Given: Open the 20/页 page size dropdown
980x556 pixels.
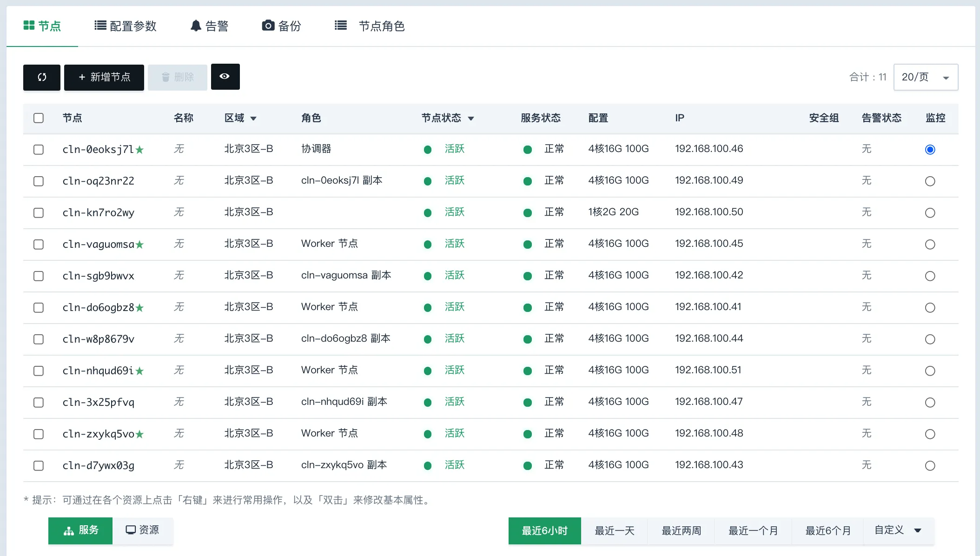Looking at the screenshot, I should (926, 77).
